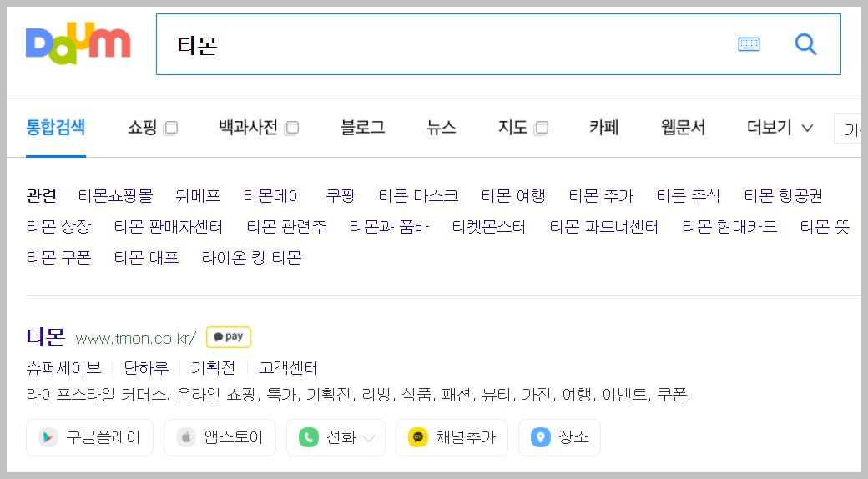Click related search 티몬 관련주

286,226
